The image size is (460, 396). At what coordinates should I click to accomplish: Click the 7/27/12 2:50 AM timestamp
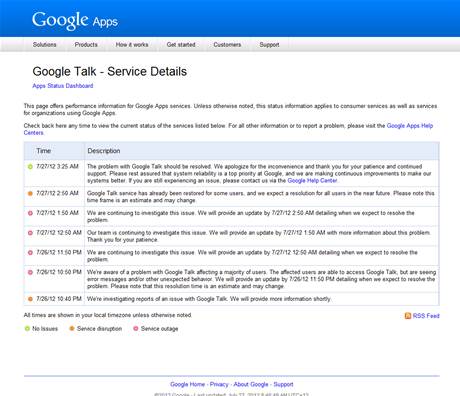[x=57, y=193]
